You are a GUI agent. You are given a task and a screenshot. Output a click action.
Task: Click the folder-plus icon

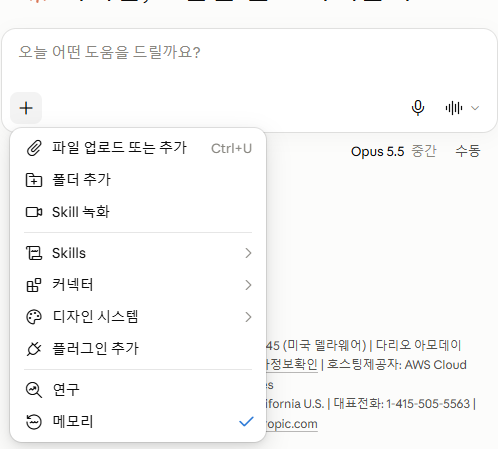coord(34,180)
